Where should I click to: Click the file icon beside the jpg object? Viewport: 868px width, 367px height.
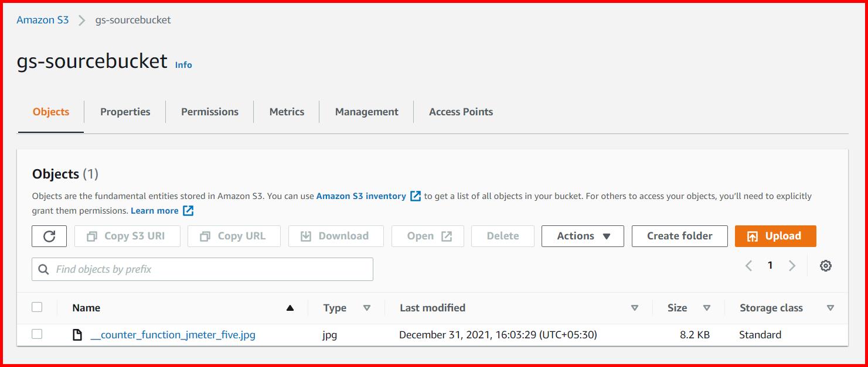coord(77,335)
